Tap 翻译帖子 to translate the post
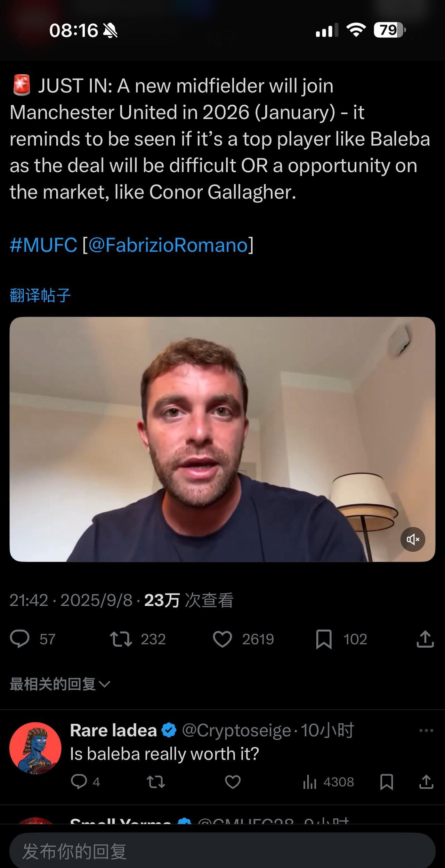Image resolution: width=445 pixels, height=868 pixels. 40,295
